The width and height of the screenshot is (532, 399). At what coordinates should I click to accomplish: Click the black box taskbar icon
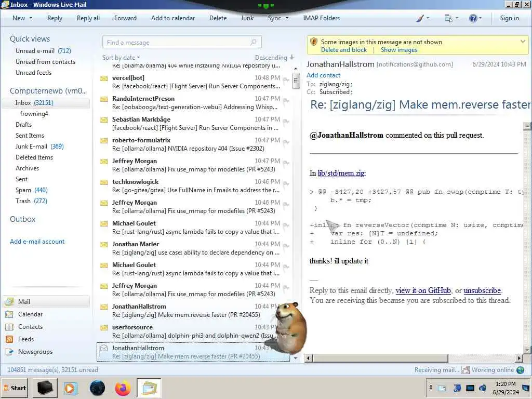tap(45, 388)
